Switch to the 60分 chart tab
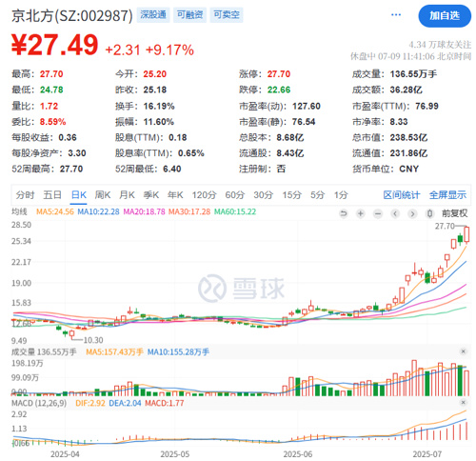Image resolution: width=476 pixels, height=461 pixels. (x=235, y=194)
